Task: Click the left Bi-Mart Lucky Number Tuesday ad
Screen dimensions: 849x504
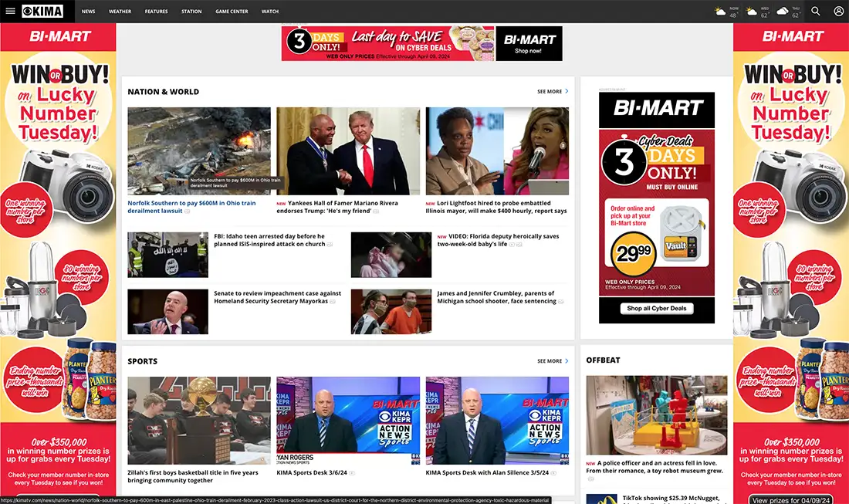Action: click(x=58, y=263)
